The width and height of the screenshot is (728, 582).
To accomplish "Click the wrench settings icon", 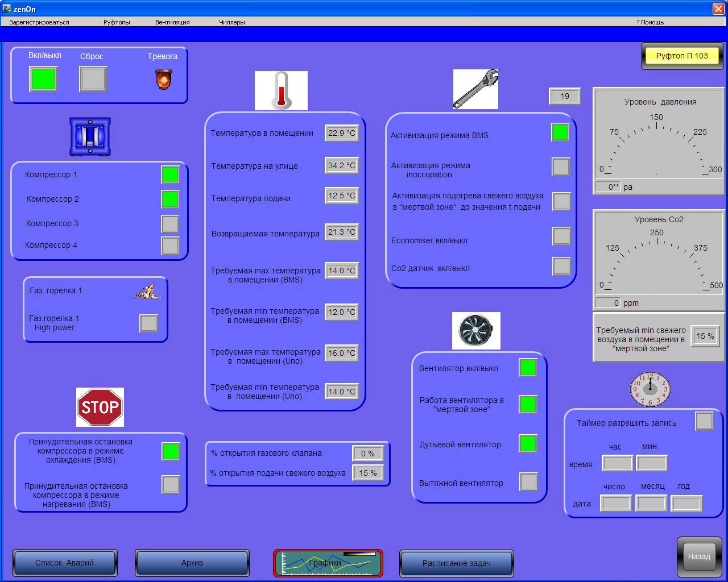I will (x=475, y=89).
